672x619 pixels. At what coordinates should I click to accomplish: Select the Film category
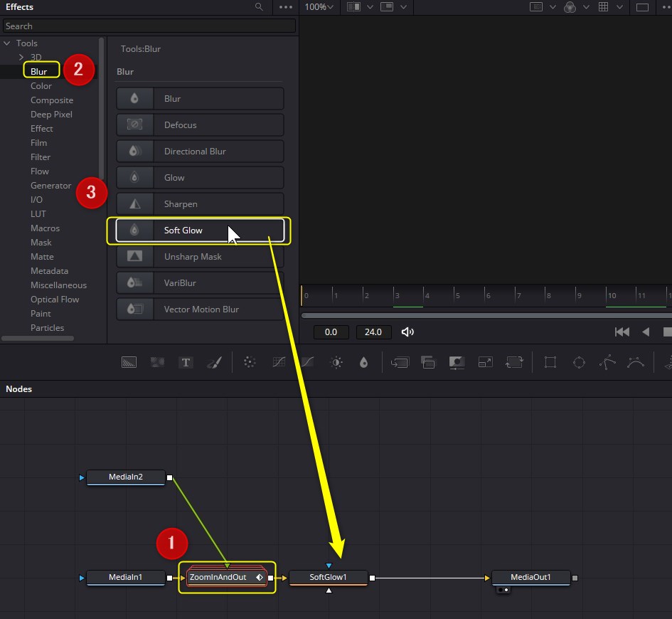[x=38, y=143]
